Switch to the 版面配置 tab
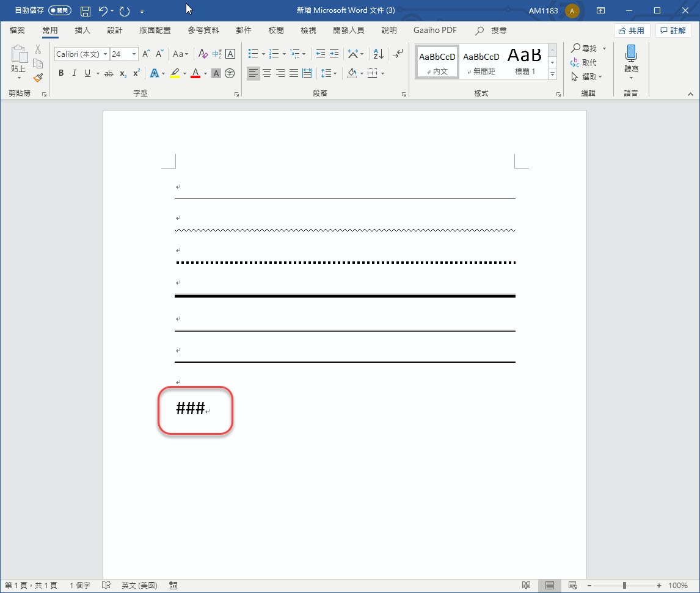 tap(155, 31)
